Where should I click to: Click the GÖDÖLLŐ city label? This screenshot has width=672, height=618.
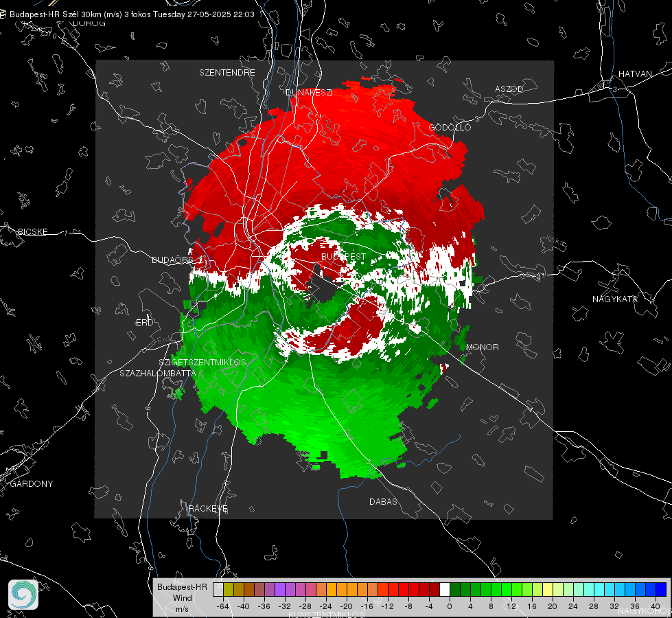point(450,127)
